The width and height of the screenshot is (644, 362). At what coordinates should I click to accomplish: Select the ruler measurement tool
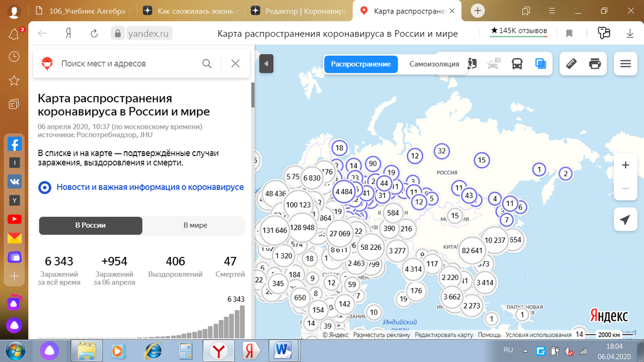click(x=572, y=64)
